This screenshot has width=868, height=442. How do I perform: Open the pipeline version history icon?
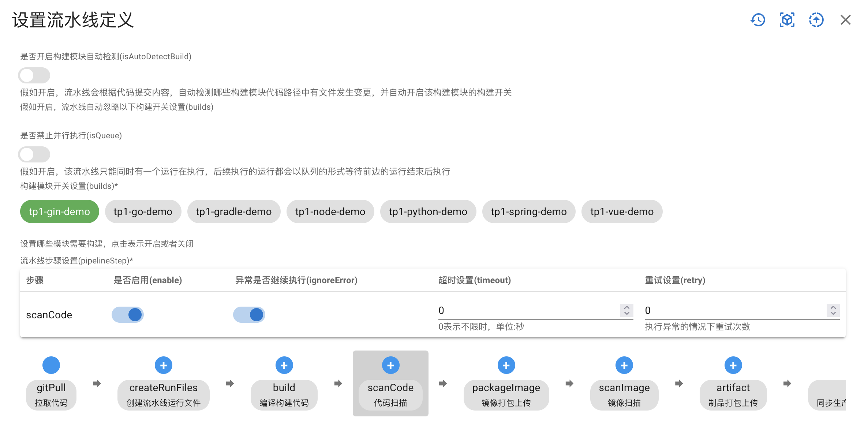coord(757,20)
